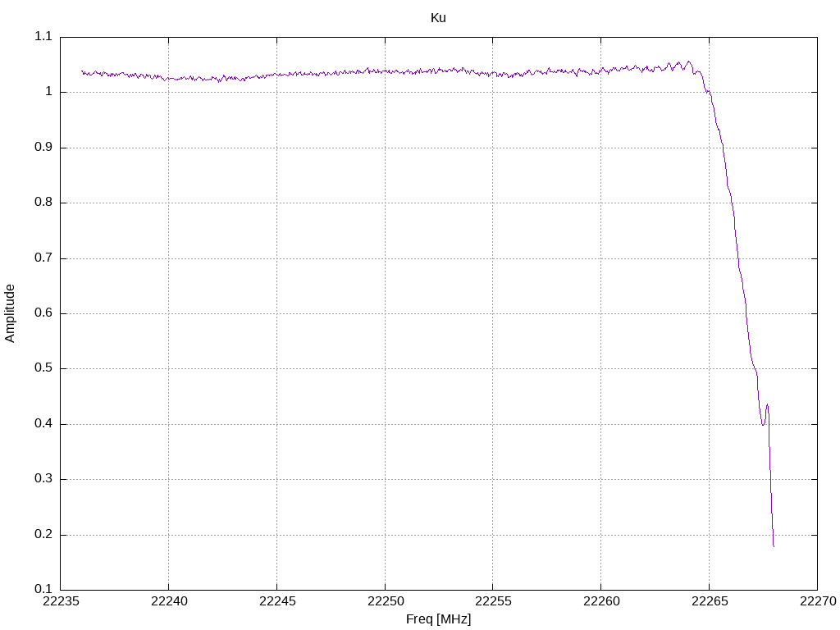
Task: Click the curve's lowest end point near 0.18
Action: [x=774, y=546]
